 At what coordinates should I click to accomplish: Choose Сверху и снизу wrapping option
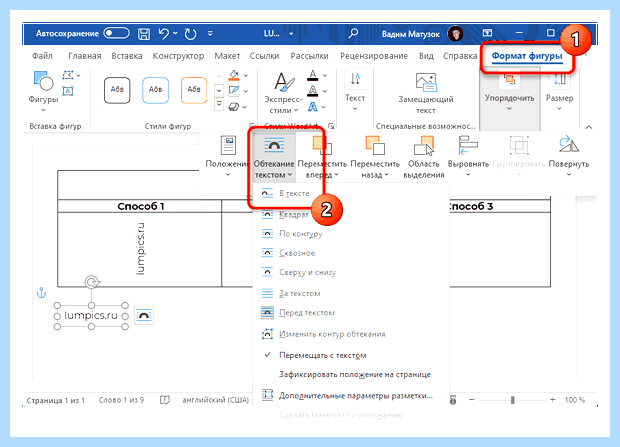pos(350,272)
